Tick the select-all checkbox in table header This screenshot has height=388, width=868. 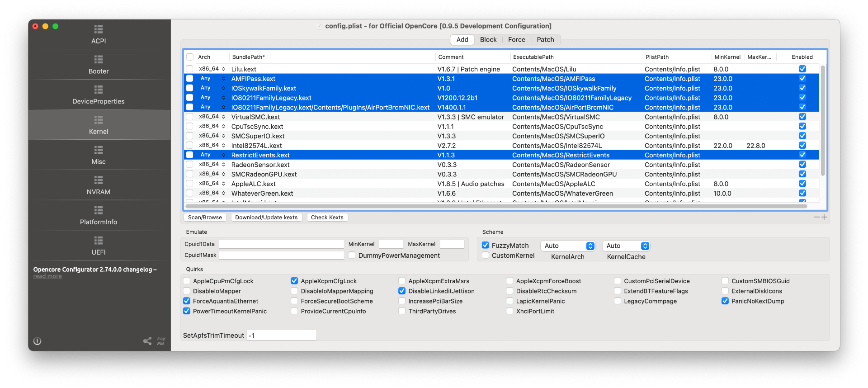(190, 57)
